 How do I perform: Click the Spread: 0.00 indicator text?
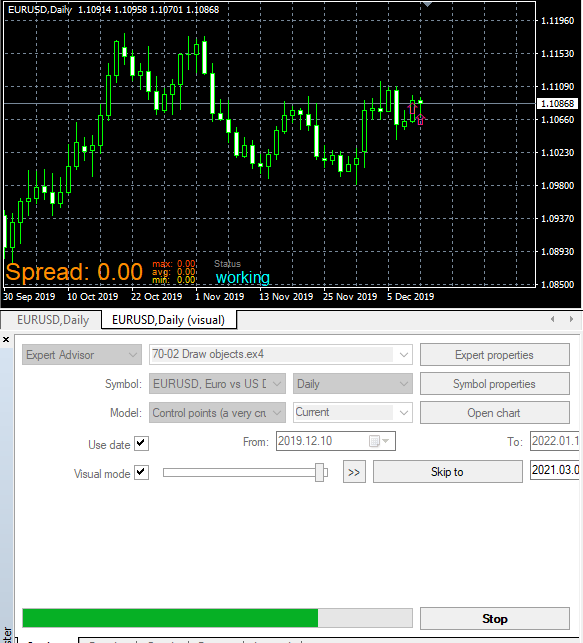(74, 272)
